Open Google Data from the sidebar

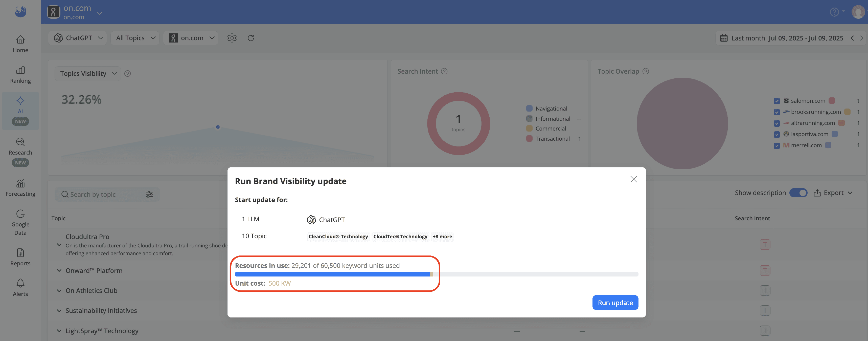[x=20, y=222]
